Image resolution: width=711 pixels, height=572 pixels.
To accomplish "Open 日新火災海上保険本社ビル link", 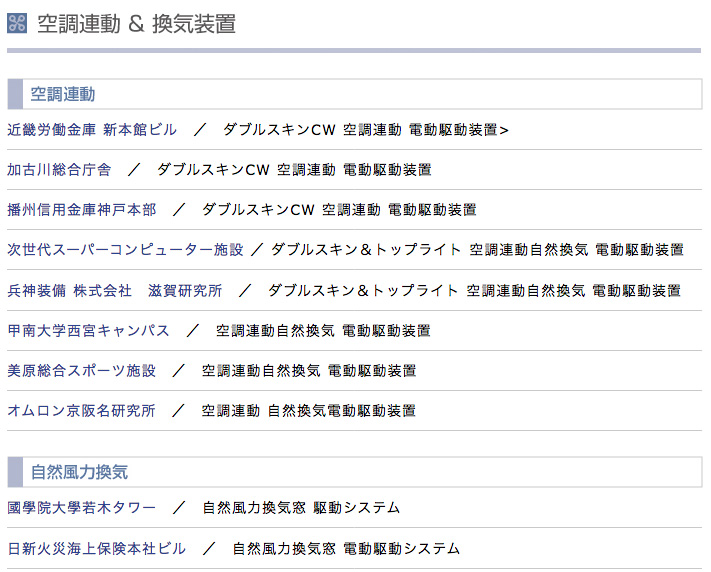I will [97, 548].
